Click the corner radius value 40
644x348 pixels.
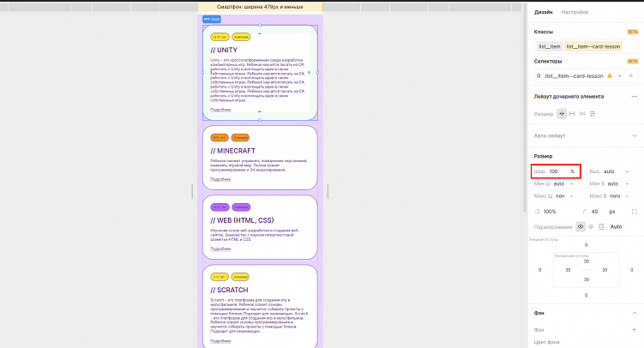595,212
